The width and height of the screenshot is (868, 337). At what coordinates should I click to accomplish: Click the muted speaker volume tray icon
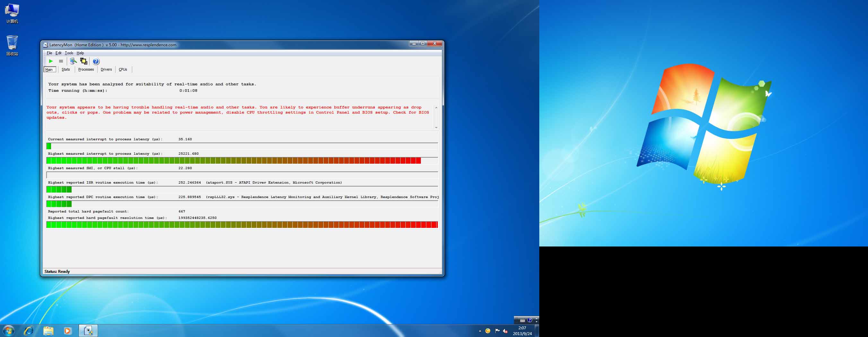(x=505, y=331)
